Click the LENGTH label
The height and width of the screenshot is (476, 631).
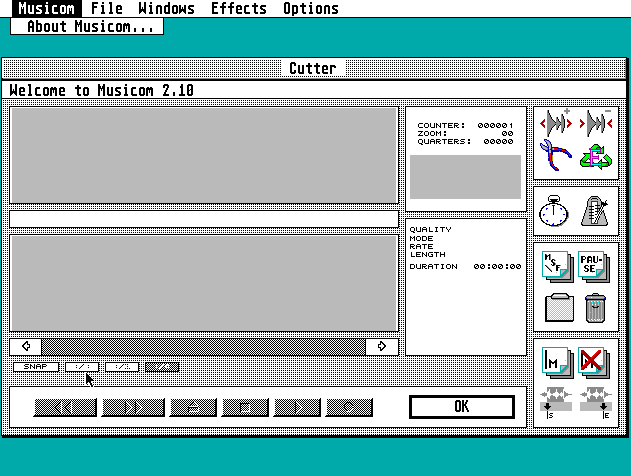click(x=427, y=254)
